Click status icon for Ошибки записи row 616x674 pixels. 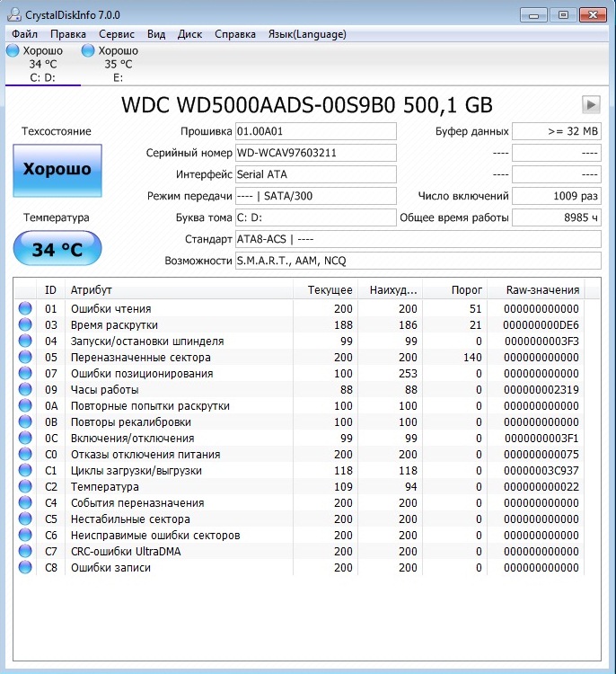pos(25,567)
